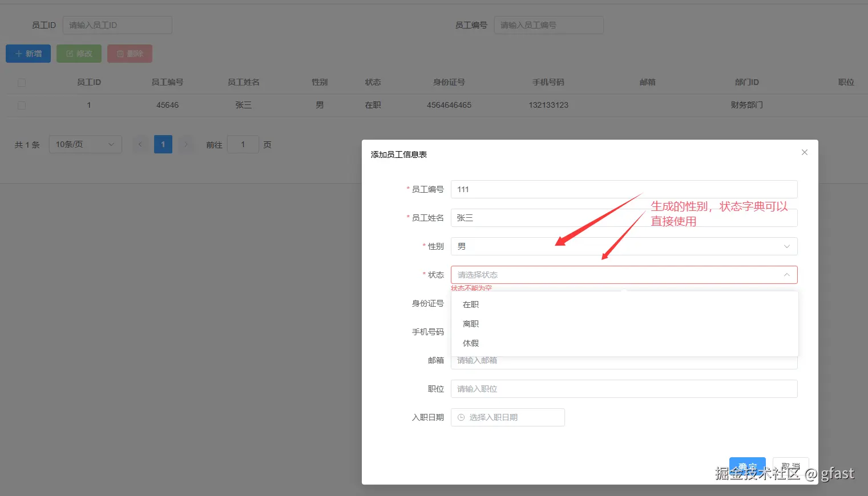Click the cell 4564646465 in the table
This screenshot has width=868, height=496.
point(449,105)
